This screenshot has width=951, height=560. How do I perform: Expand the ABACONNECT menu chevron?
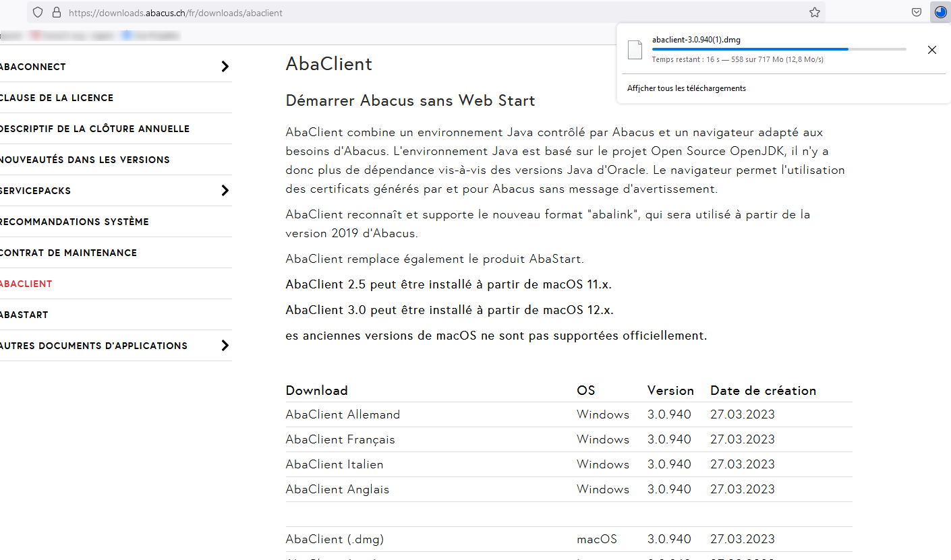225,67
